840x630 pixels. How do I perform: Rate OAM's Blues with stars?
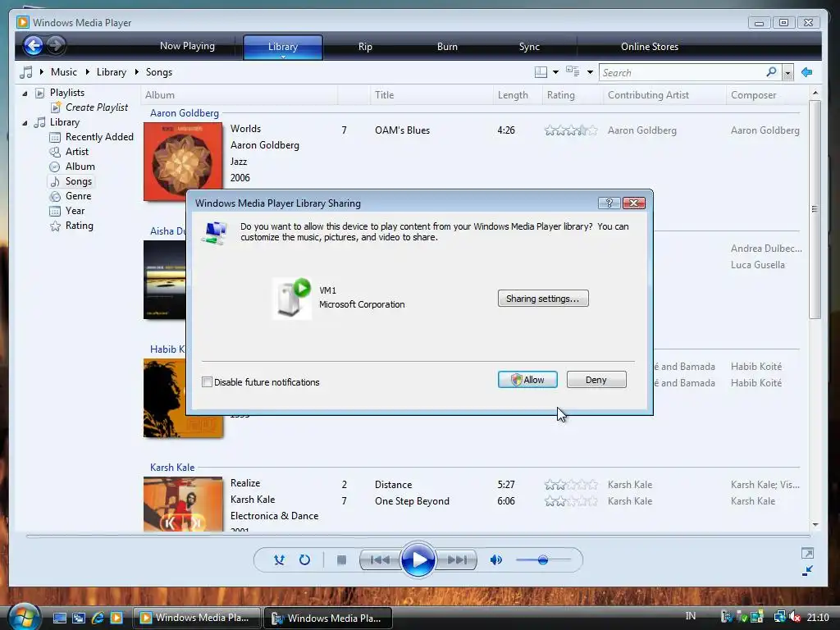[x=571, y=130]
